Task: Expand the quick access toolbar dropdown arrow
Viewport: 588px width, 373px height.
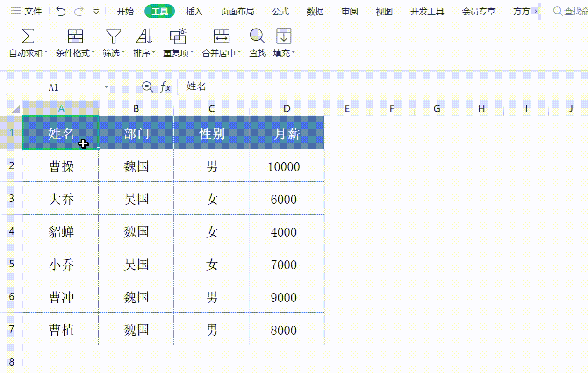Action: click(96, 12)
